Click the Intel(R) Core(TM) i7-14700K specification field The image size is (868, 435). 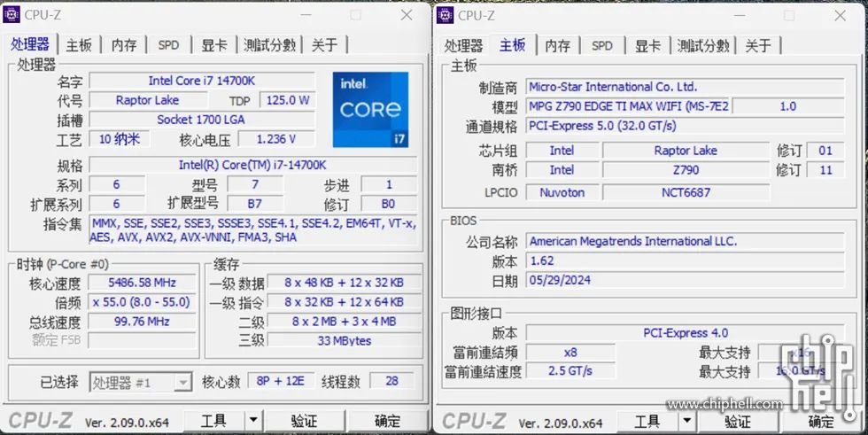coord(253,165)
